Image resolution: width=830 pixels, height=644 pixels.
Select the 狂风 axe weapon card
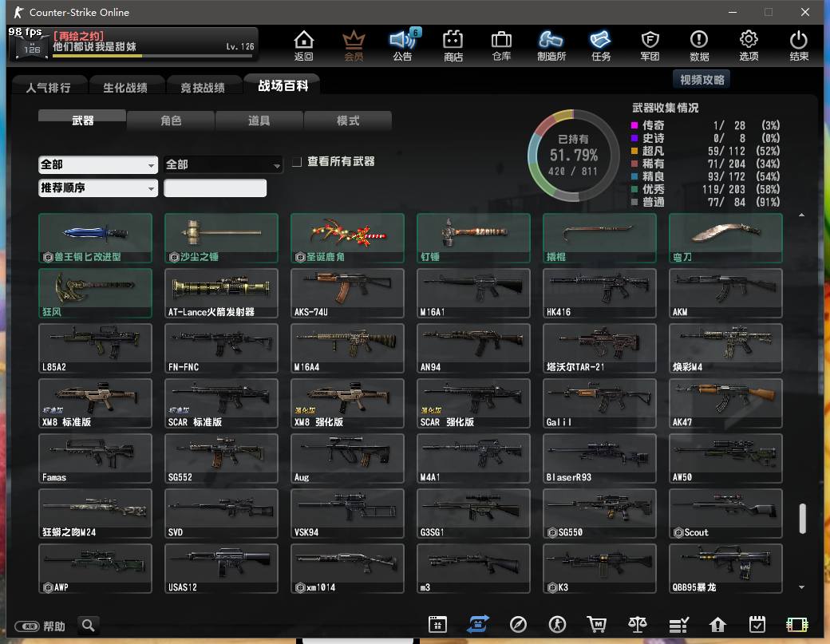(95, 293)
